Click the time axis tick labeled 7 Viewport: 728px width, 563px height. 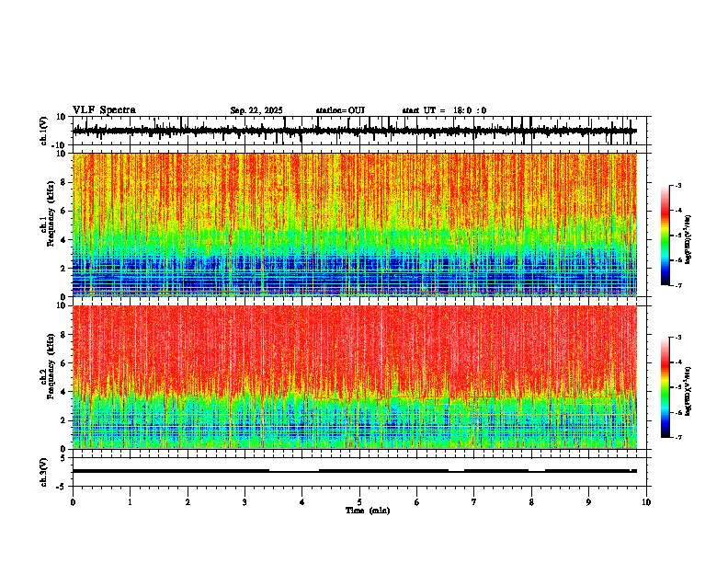pyautogui.click(x=474, y=502)
